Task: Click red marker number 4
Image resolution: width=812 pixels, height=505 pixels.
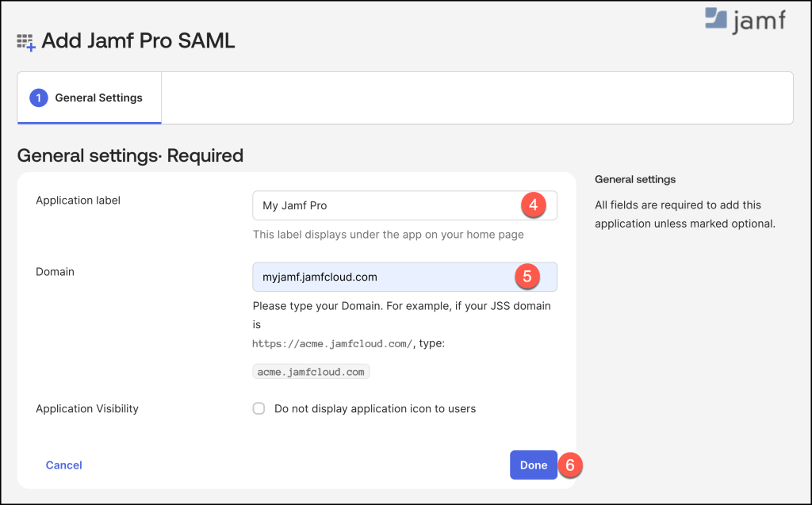Action: coord(534,205)
